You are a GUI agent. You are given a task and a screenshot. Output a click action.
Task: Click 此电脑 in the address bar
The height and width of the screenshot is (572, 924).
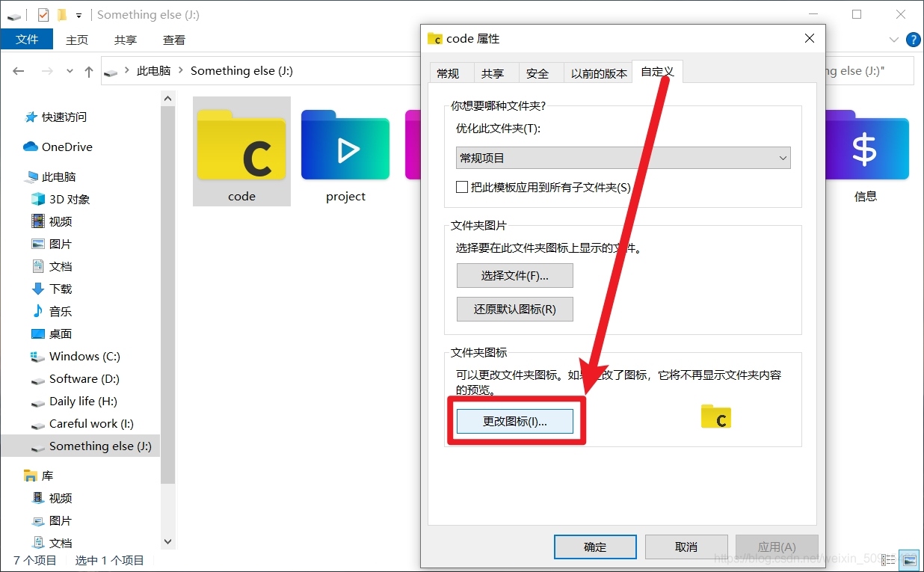tap(153, 71)
